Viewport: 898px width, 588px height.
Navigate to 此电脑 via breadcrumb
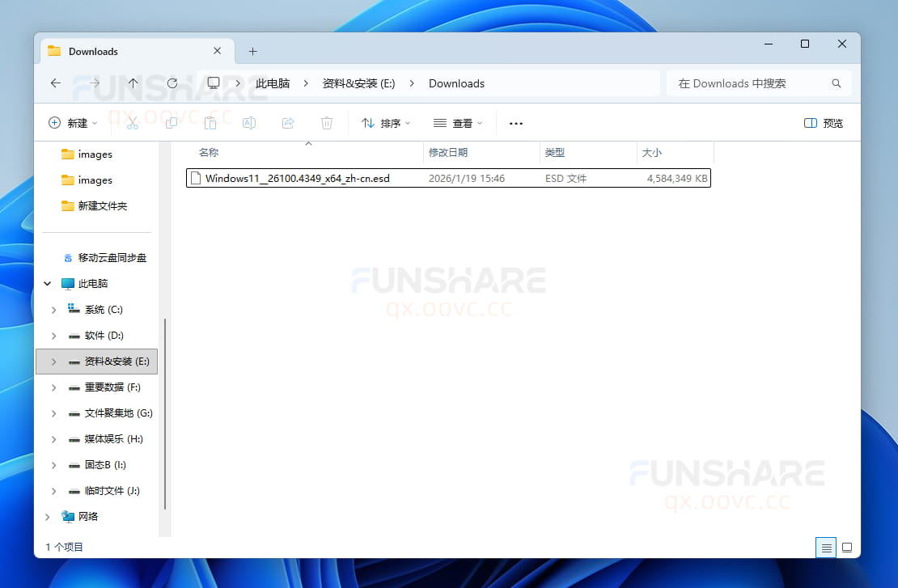click(x=272, y=83)
